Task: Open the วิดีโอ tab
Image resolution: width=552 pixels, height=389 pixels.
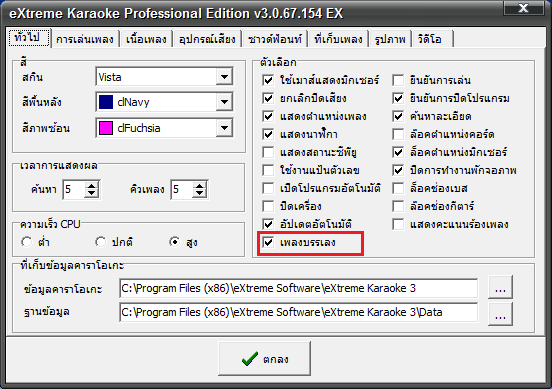Action: (x=432, y=39)
